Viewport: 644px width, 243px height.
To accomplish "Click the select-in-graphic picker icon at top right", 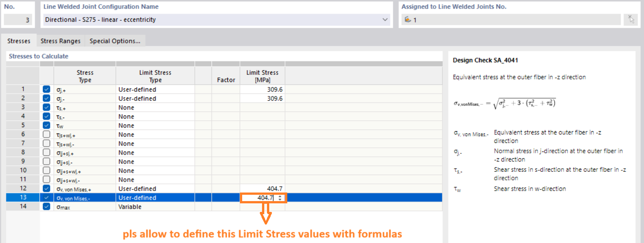I will 632,19.
